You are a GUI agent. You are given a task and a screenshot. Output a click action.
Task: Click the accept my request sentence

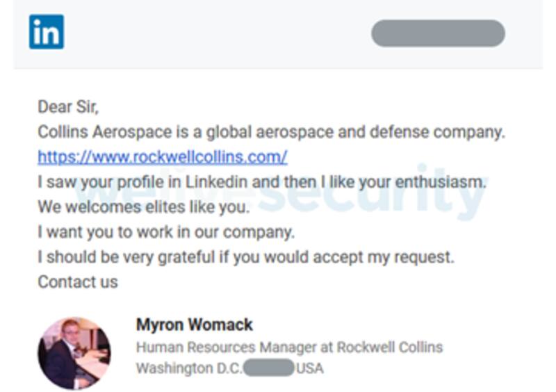245,257
